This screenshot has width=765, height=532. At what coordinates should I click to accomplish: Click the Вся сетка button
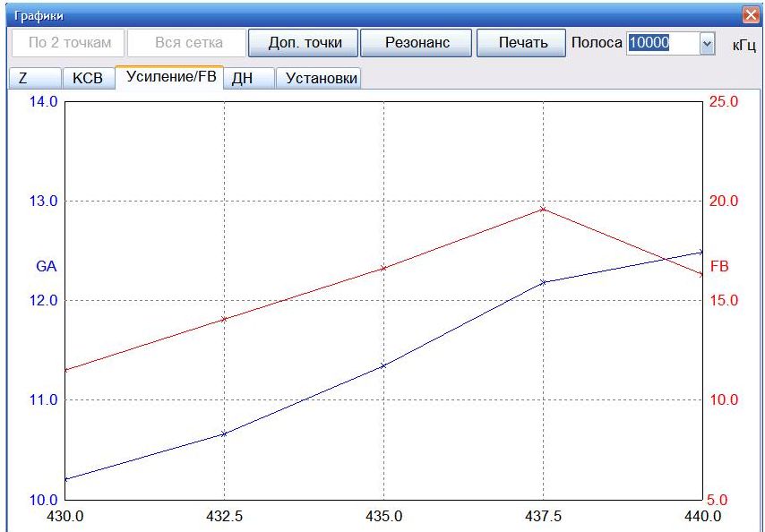tap(187, 43)
